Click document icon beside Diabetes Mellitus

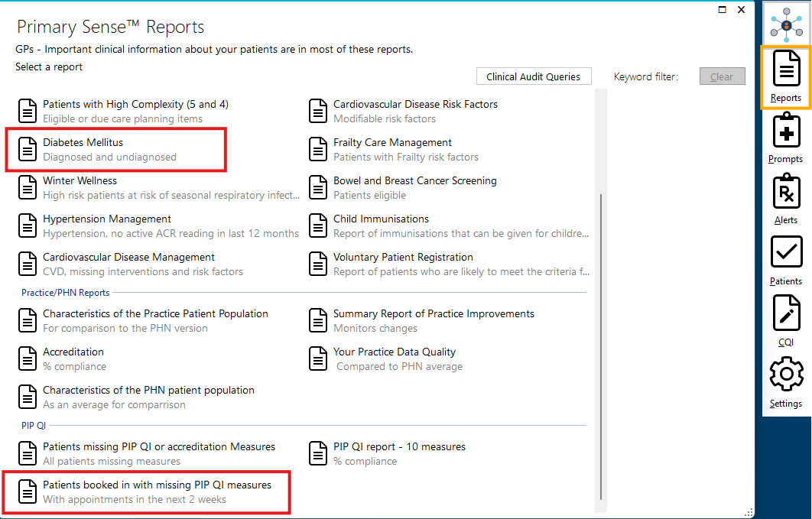[x=28, y=150]
